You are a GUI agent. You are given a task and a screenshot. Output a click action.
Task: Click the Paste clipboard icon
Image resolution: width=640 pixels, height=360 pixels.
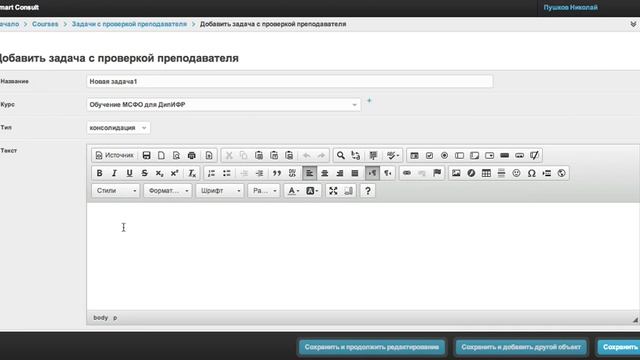pyautogui.click(x=259, y=156)
